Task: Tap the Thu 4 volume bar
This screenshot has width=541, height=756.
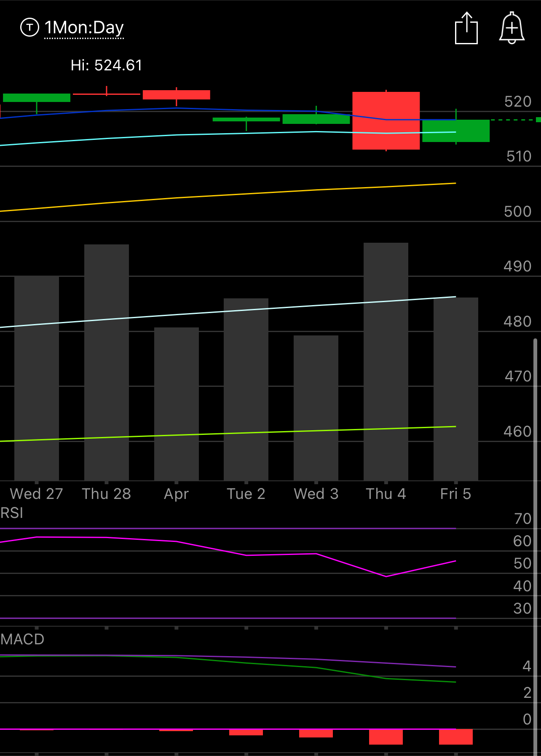Action: 386,362
